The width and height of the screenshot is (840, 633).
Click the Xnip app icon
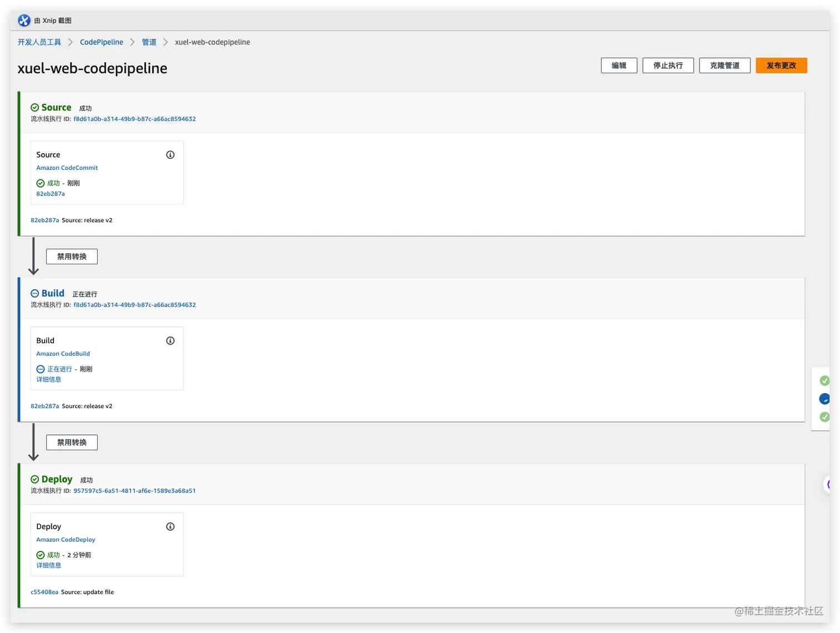(24, 21)
